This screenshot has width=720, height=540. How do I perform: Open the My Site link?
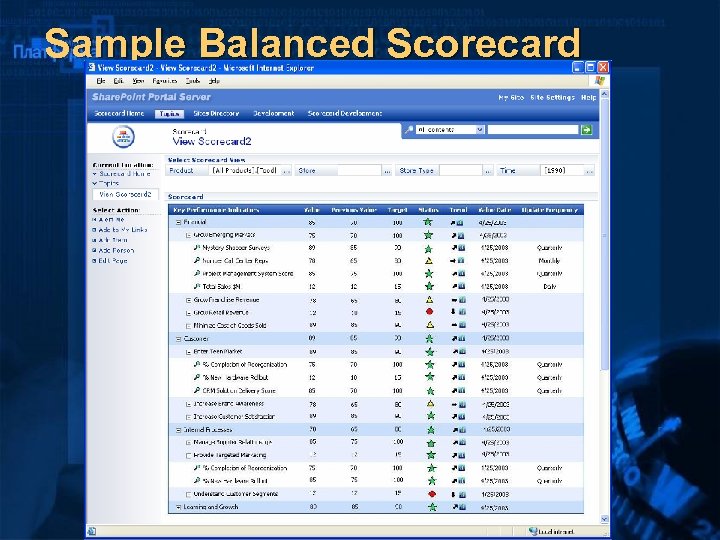point(511,97)
